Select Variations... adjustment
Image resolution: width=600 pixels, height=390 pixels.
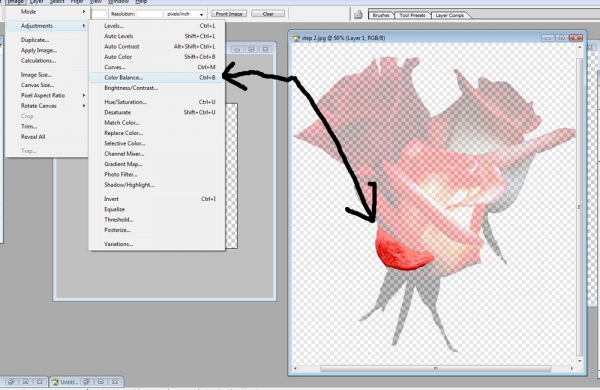tap(157, 244)
